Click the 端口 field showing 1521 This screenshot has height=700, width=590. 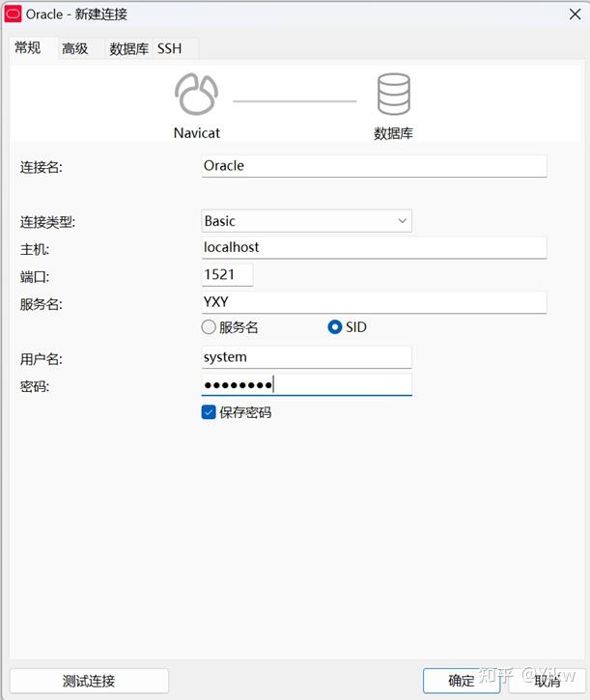[227, 274]
